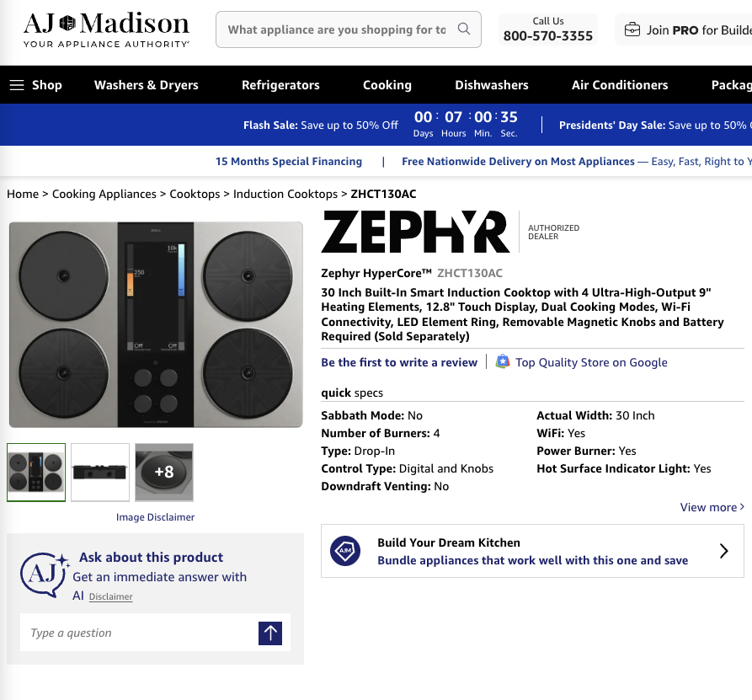
Task: Open the +8 more images thumbnail
Action: [x=164, y=473]
